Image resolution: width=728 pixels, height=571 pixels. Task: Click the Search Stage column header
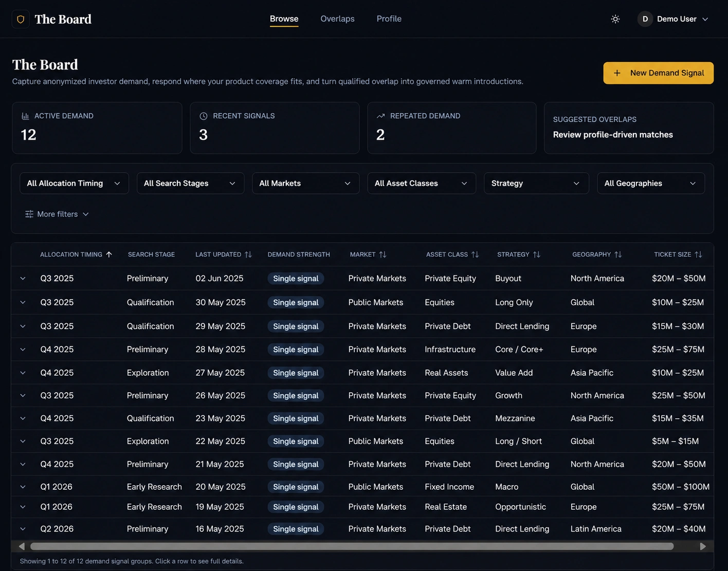coord(151,254)
